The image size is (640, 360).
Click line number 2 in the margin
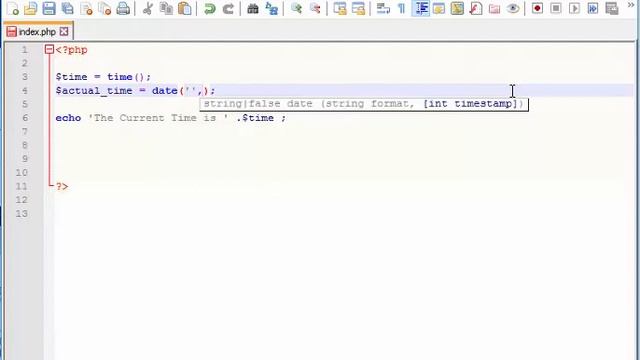24,63
